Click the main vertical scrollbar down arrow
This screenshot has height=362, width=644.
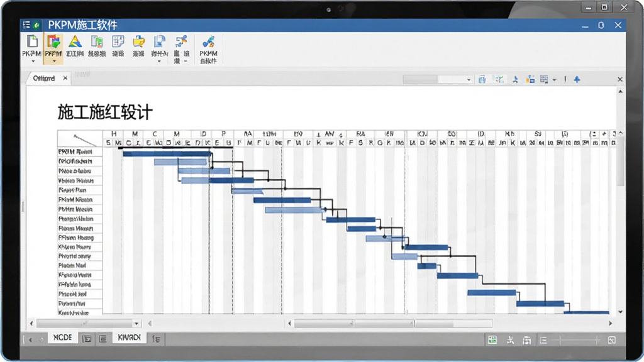point(620,312)
